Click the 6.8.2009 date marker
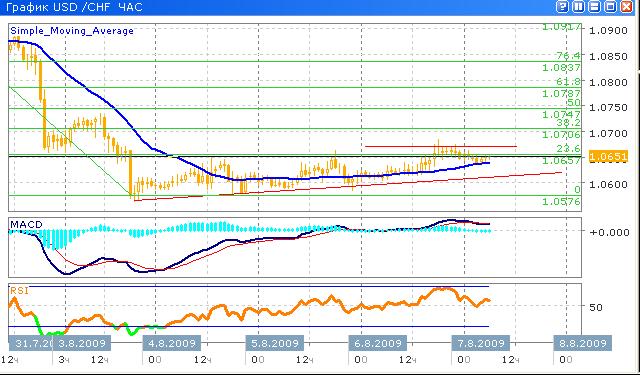This screenshot has height=375, width=640. 378,343
